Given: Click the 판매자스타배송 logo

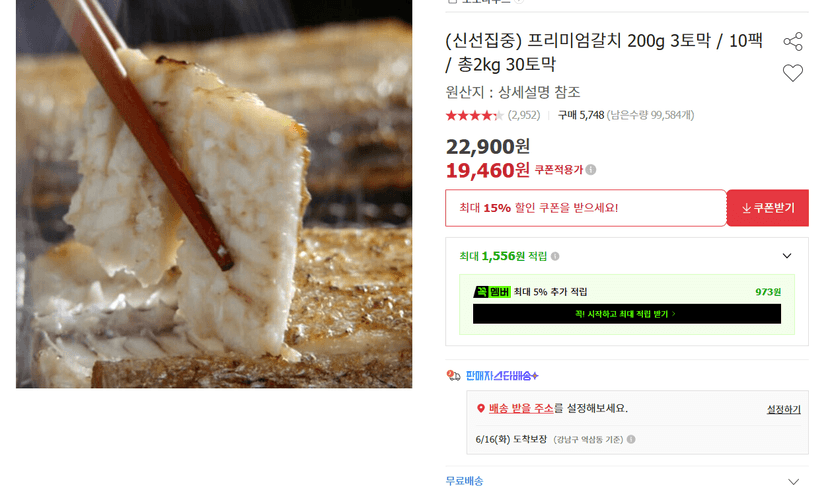Looking at the screenshot, I should coord(502,375).
